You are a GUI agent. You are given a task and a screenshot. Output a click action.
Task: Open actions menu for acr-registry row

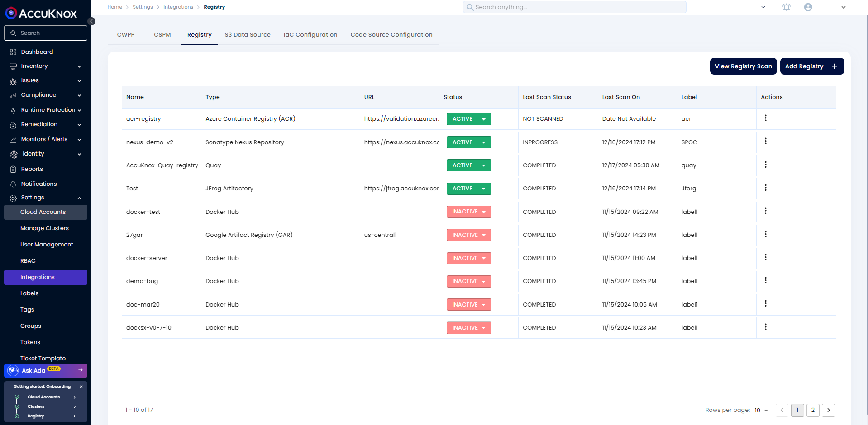[765, 118]
